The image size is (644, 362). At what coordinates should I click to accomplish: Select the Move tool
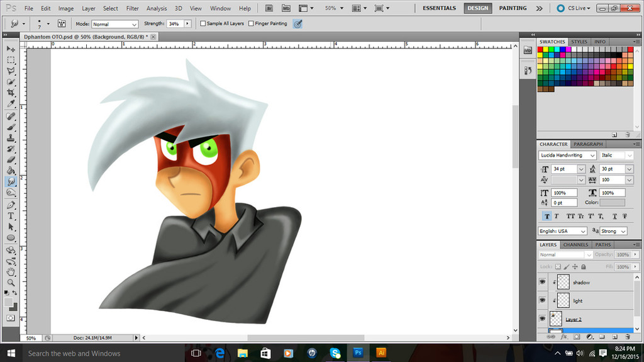coord(11,49)
